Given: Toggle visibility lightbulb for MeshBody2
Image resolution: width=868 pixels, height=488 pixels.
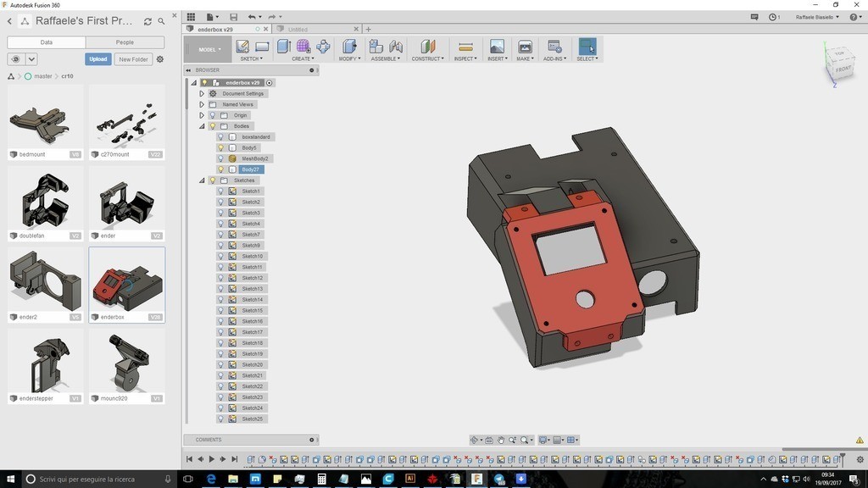Looking at the screenshot, I should (x=220, y=158).
